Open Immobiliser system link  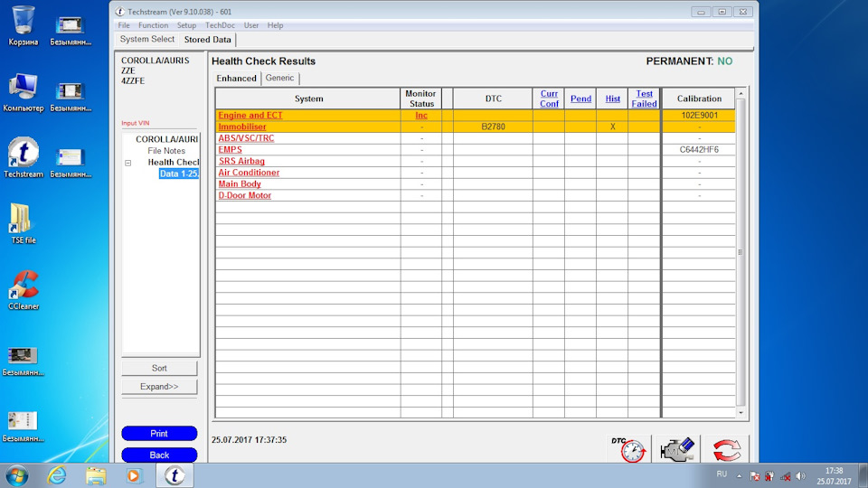(x=242, y=127)
